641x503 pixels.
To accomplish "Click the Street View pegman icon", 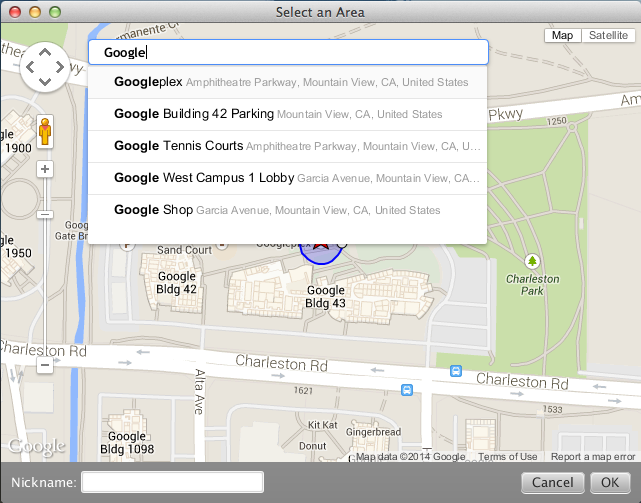I will coord(45,132).
